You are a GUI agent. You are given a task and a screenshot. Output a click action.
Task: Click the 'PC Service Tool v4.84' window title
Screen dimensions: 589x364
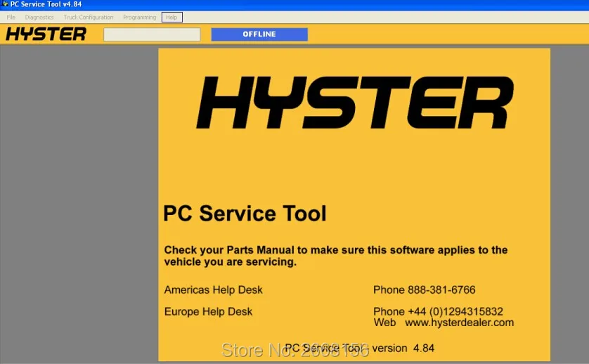[46, 4]
